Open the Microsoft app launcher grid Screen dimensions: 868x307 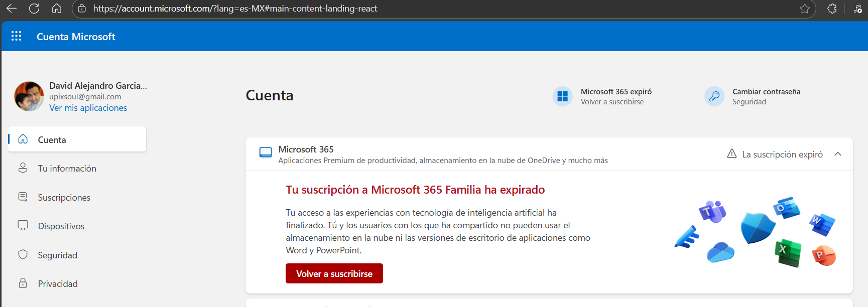(x=16, y=36)
